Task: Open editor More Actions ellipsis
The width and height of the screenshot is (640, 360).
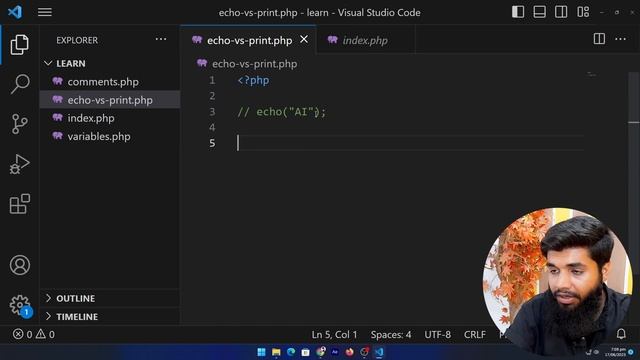Action: tap(620, 39)
